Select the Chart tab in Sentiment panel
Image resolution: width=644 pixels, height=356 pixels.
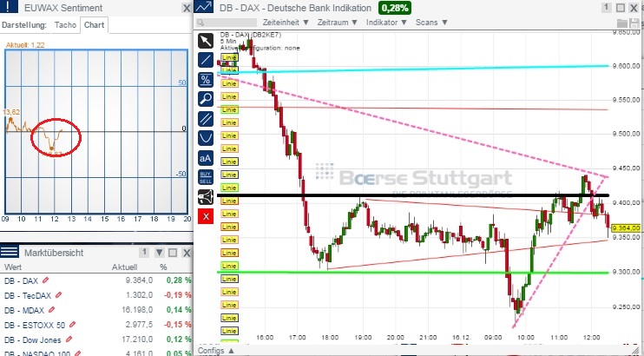[x=94, y=25]
